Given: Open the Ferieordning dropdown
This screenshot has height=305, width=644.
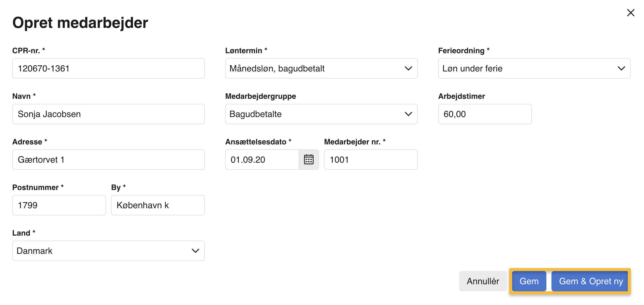Looking at the screenshot, I should pyautogui.click(x=534, y=68).
